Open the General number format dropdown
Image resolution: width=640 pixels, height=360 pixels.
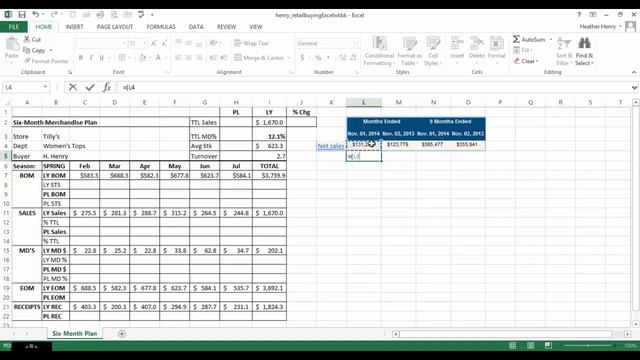(354, 43)
